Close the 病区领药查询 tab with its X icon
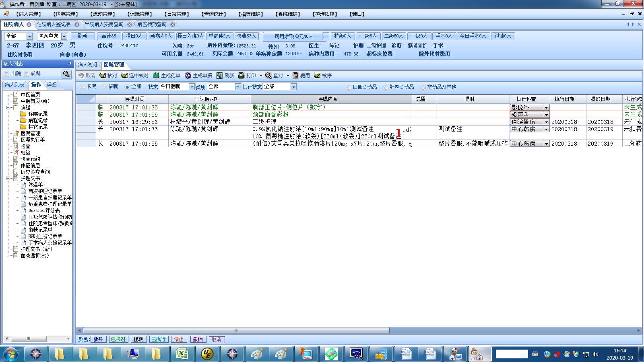 point(173,25)
